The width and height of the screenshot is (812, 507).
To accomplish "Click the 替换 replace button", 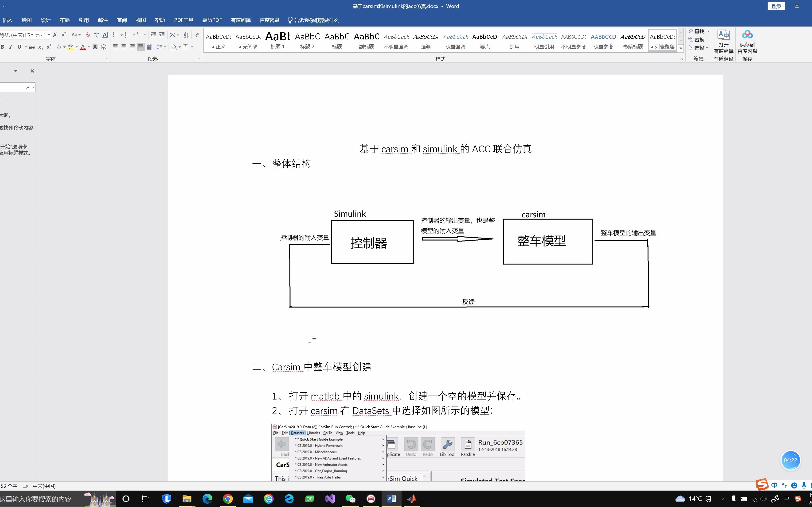I will point(699,40).
